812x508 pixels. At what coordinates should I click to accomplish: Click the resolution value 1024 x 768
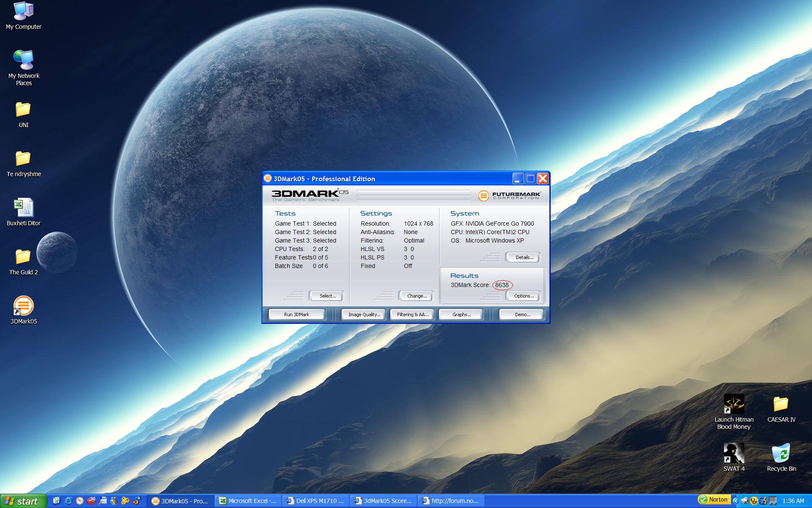point(418,224)
